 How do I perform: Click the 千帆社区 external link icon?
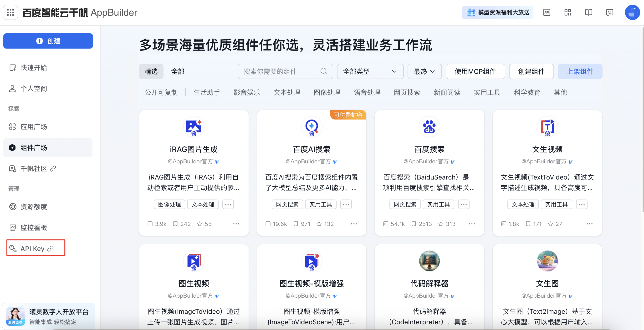53,169
